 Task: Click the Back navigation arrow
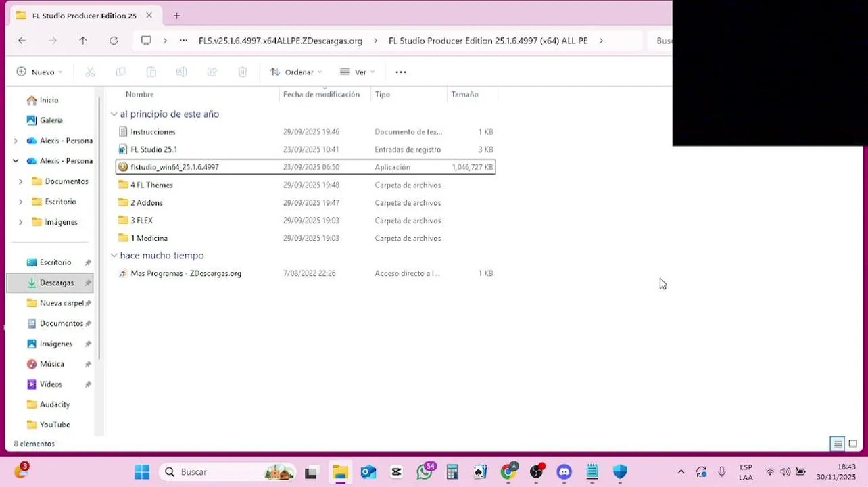[x=22, y=41]
